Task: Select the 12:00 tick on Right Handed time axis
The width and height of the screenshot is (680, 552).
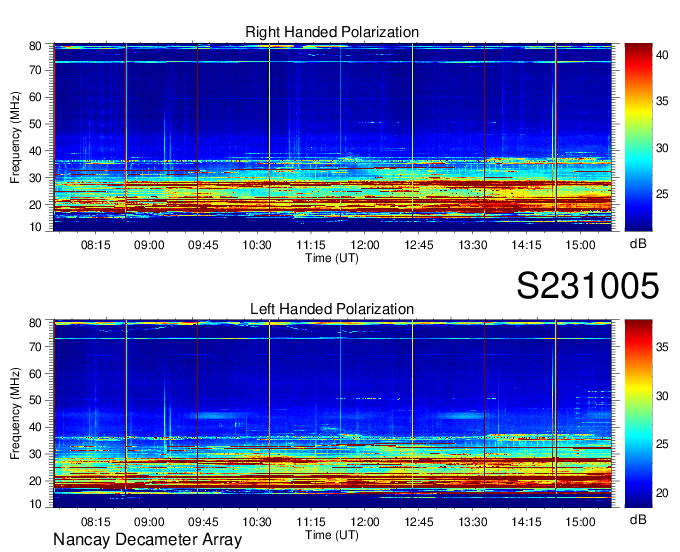Action: pos(365,245)
